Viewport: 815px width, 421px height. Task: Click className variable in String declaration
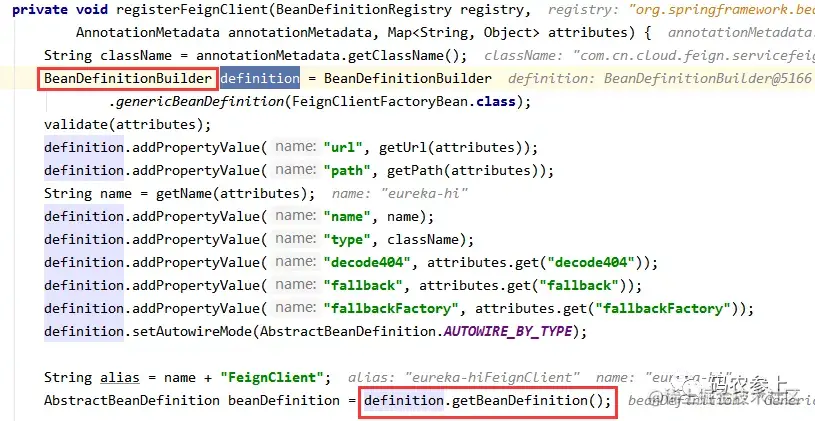[136, 56]
